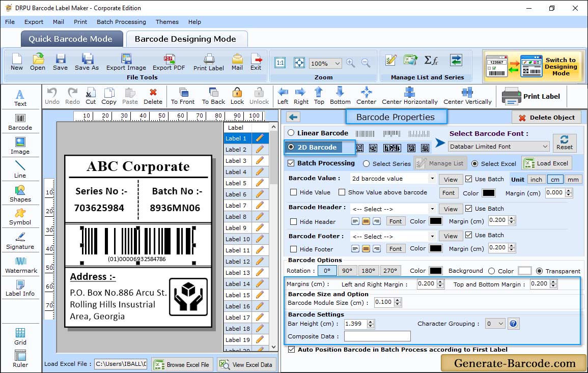Enable the Hide Header checkbox

tap(294, 222)
